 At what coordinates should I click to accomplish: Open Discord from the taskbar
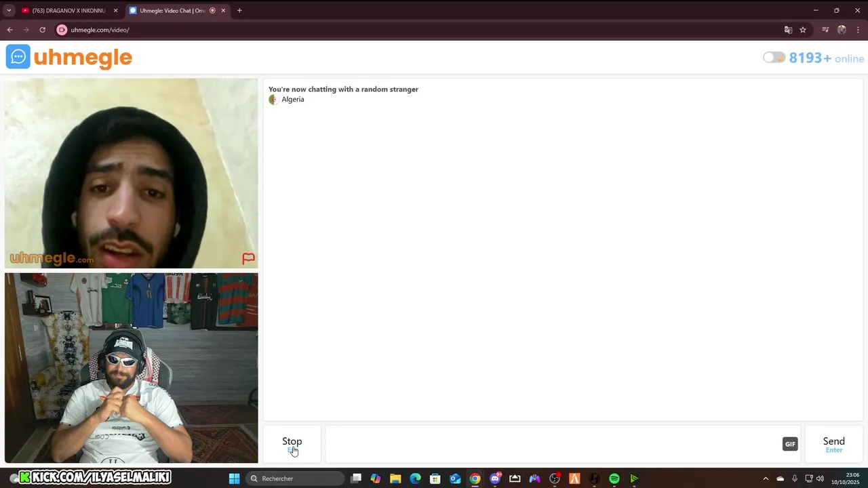click(x=495, y=479)
